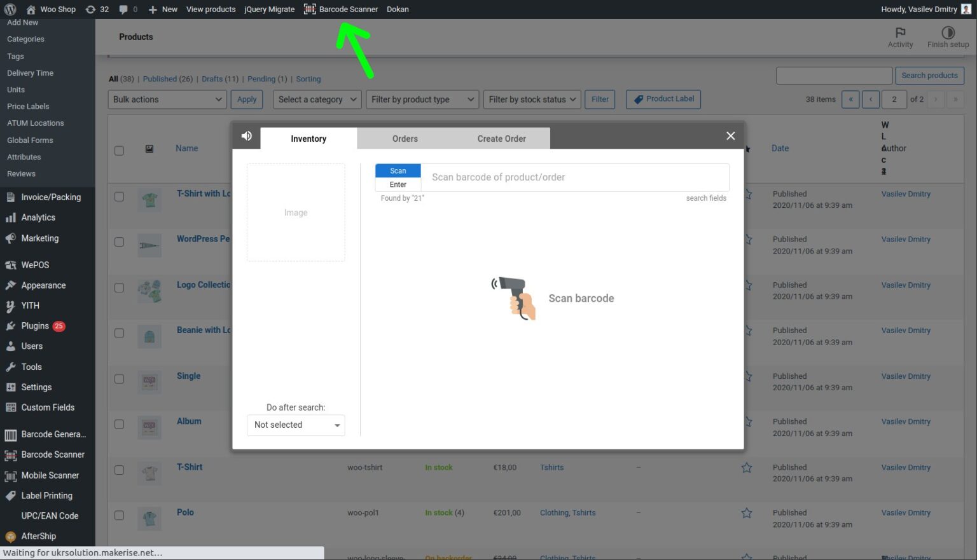Screen dimensions: 977x560
Task: Open the Mobile Scanner sidebar section
Action: [49, 475]
